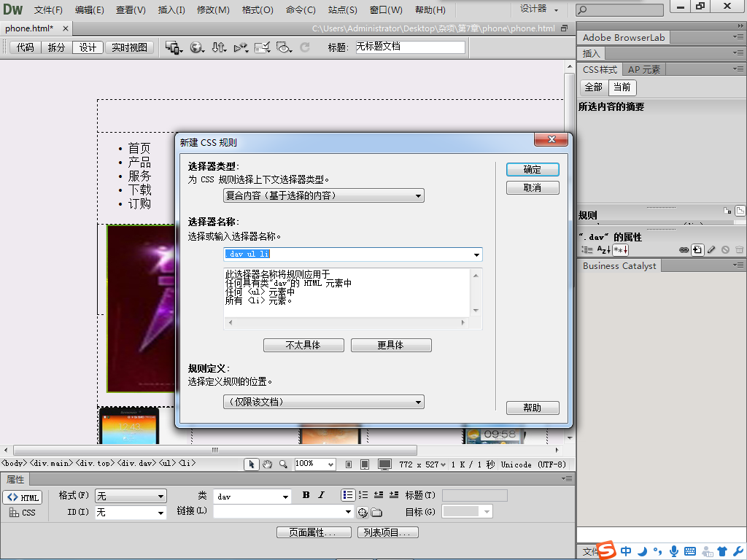Viewport: 747px width, 560px height.
Task: Open the 格式 format dropdown
Action: [131, 496]
